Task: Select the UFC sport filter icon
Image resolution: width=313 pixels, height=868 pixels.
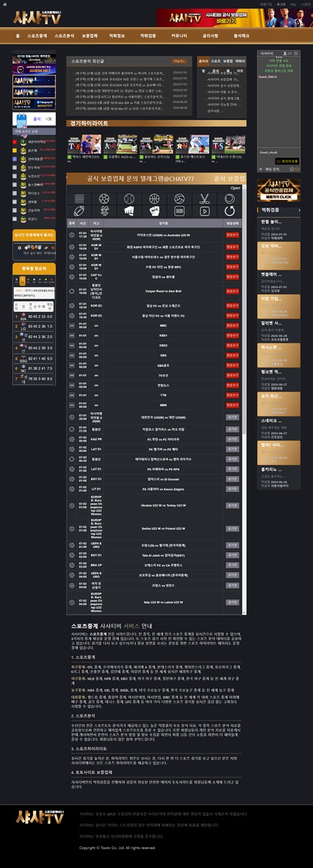Action: 154,211
